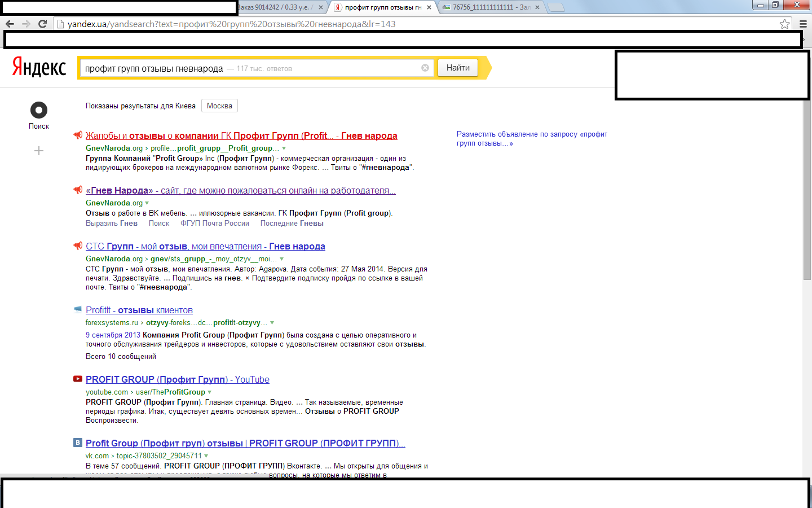Viewport: 812px width, 508px height.
Task: Open forexsystems.ru domain link
Action: coord(112,323)
